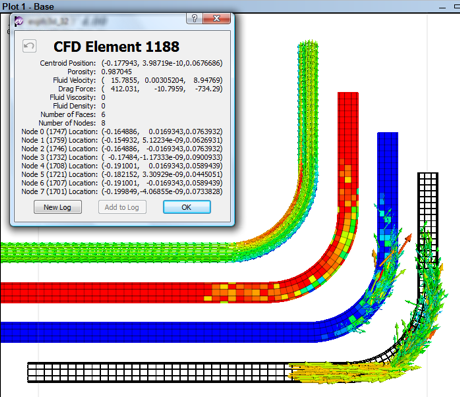Maximize the Plot 1 - Base window

(x=457, y=7)
